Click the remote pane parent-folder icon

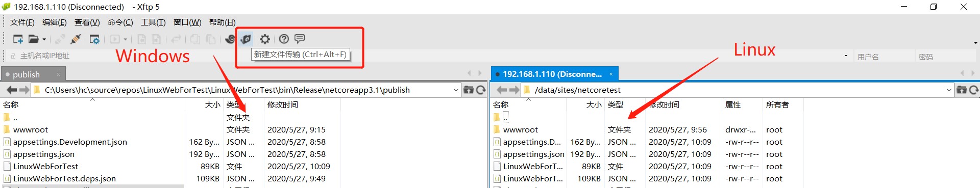click(962, 90)
